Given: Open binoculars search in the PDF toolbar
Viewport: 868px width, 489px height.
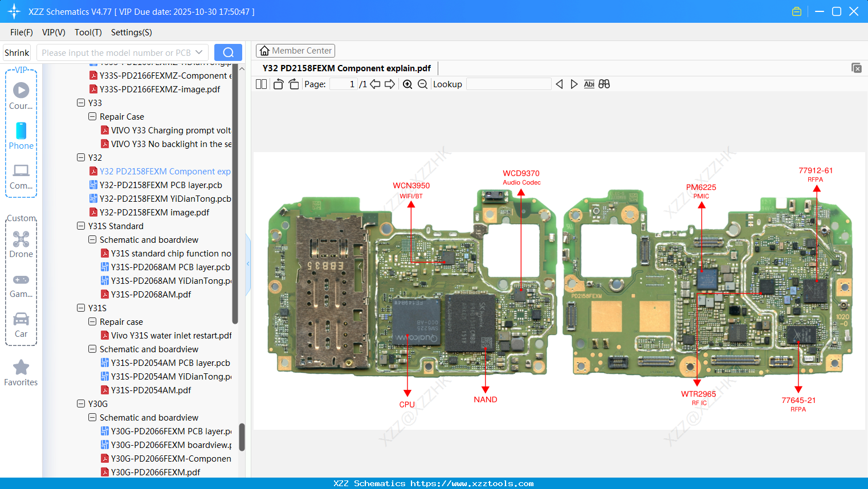Looking at the screenshot, I should 604,84.
